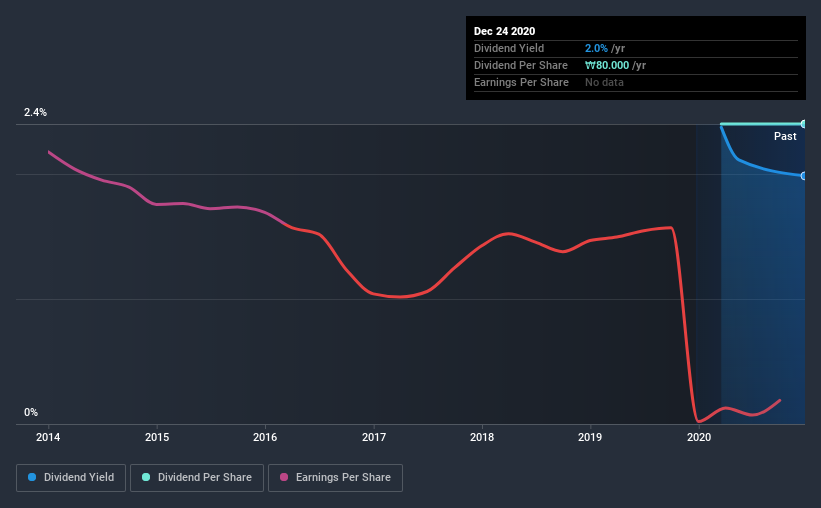Select the 2020 x-axis label

tap(699, 437)
